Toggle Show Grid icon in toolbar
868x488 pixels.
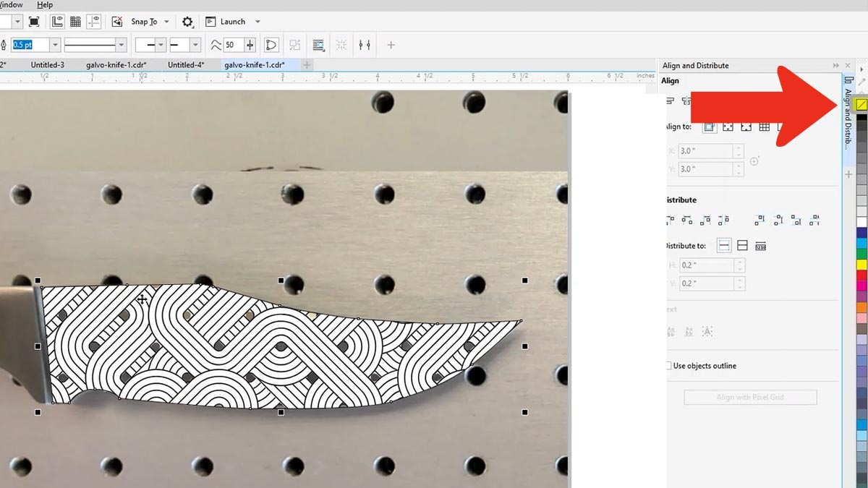click(75, 22)
